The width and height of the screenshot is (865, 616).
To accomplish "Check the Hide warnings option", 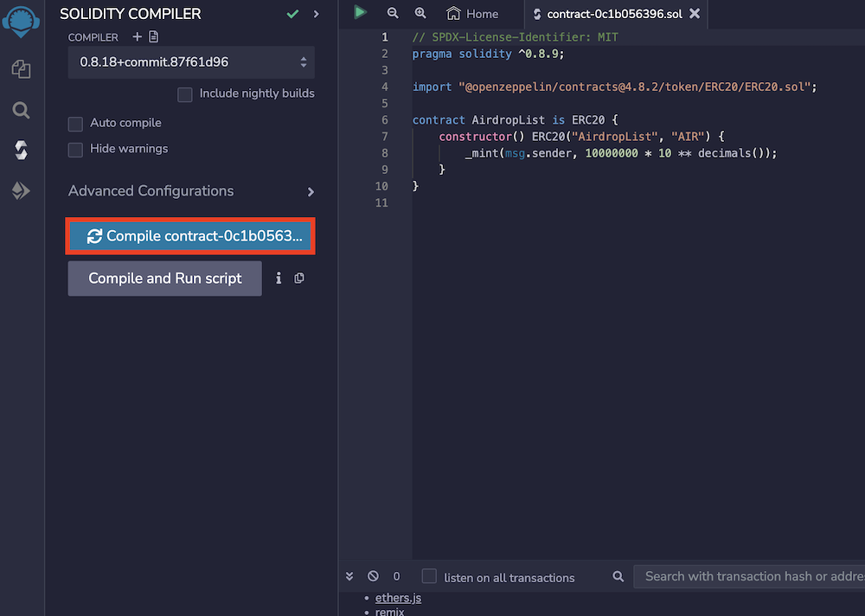I will (76, 150).
